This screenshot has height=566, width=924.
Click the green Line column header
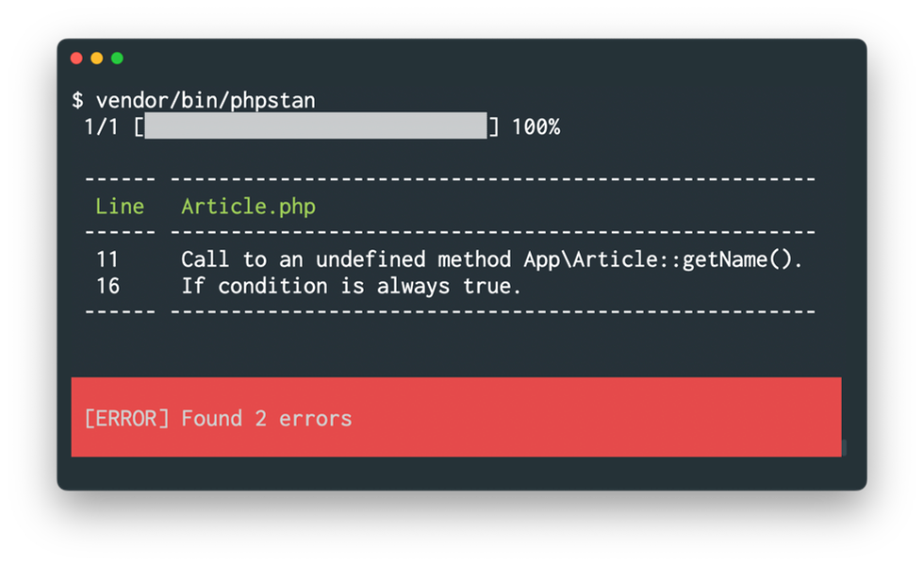click(x=120, y=207)
